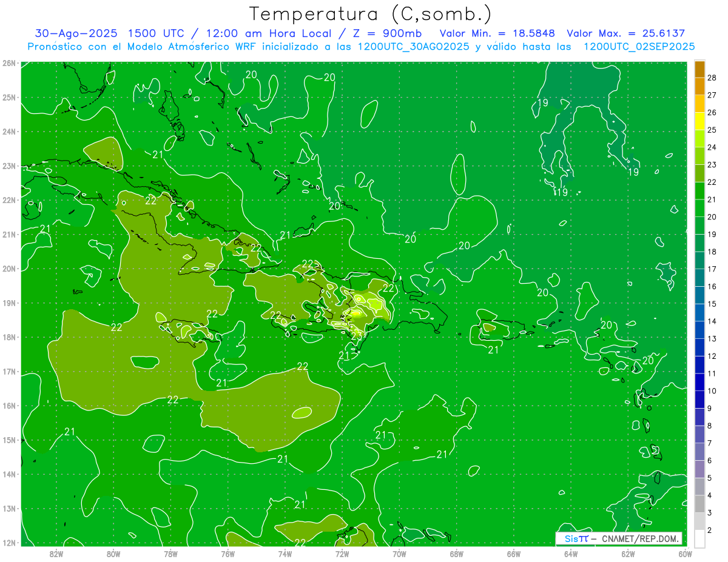Click the color bar label 2
This screenshot has width=728, height=562.
710,530
